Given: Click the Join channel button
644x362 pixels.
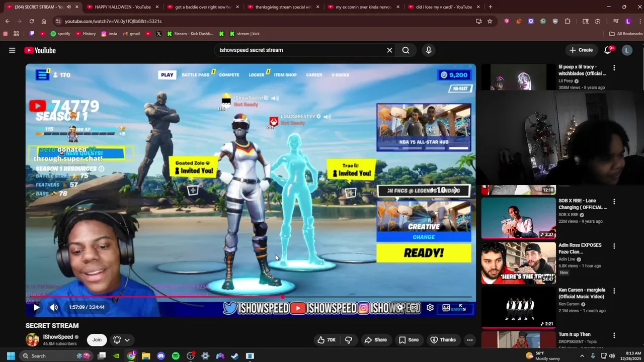Looking at the screenshot, I should click(x=97, y=340).
